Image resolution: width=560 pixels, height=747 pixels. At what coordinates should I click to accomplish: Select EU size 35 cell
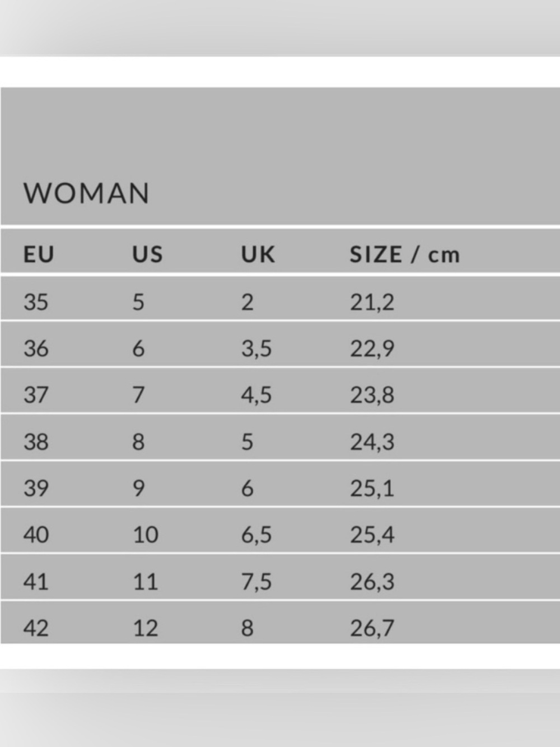point(36,302)
